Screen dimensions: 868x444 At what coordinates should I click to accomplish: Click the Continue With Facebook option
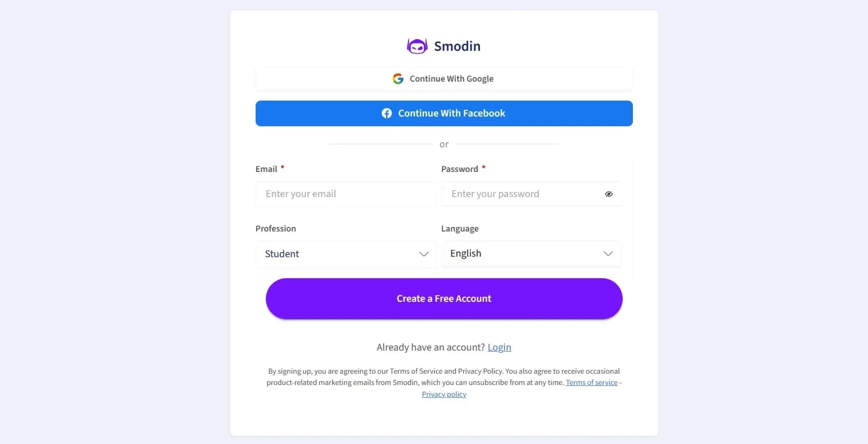pyautogui.click(x=443, y=113)
